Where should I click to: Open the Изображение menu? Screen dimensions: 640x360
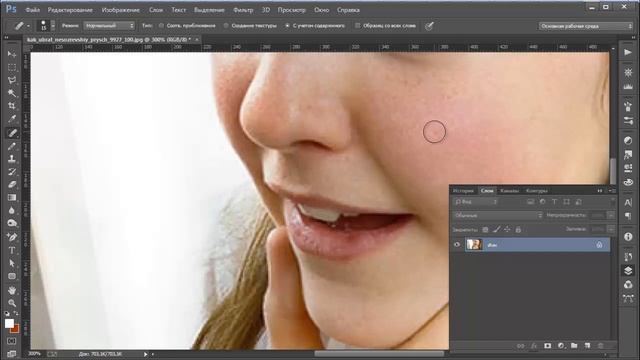(x=120, y=10)
